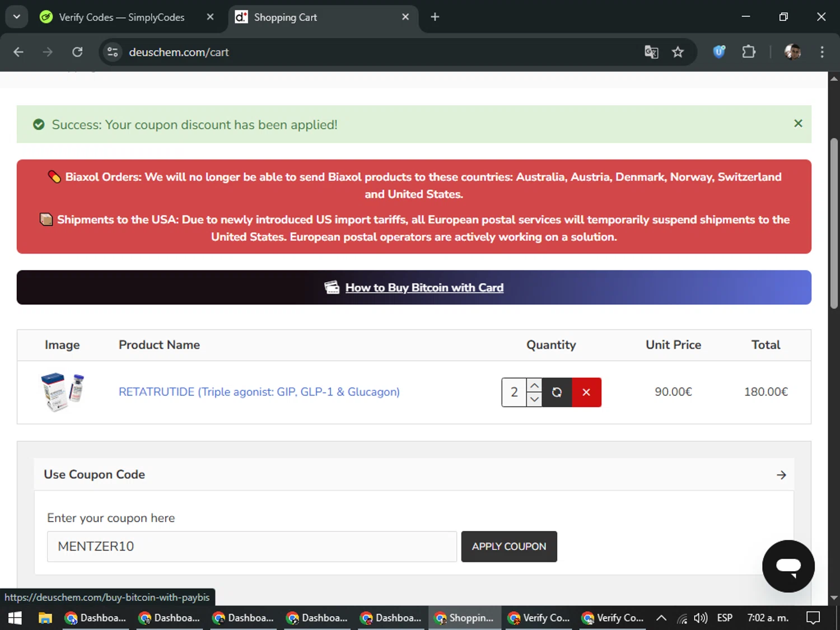The width and height of the screenshot is (840, 630).
Task: Switch to Shoppin... taskbar window
Action: 465,618
